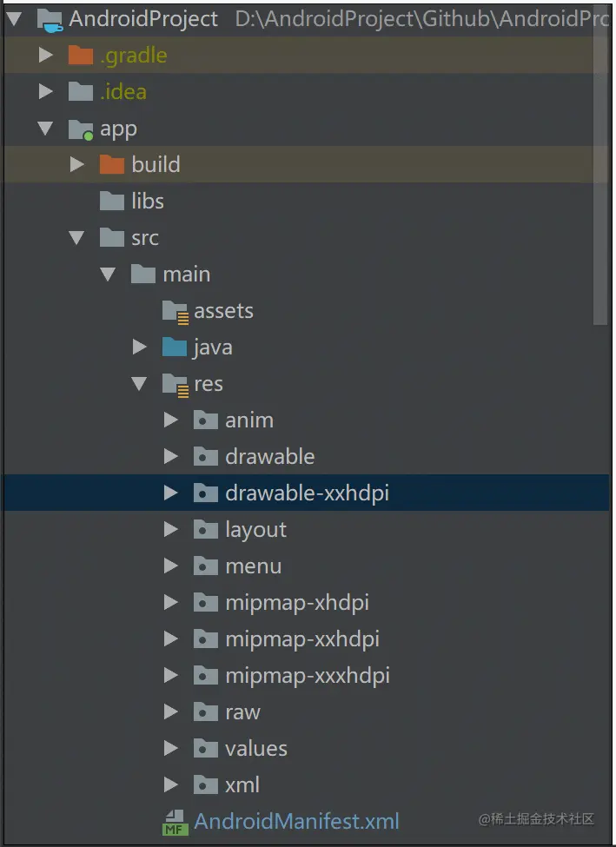Click the assets resource folder icon
This screenshot has width=616, height=847.
click(176, 312)
